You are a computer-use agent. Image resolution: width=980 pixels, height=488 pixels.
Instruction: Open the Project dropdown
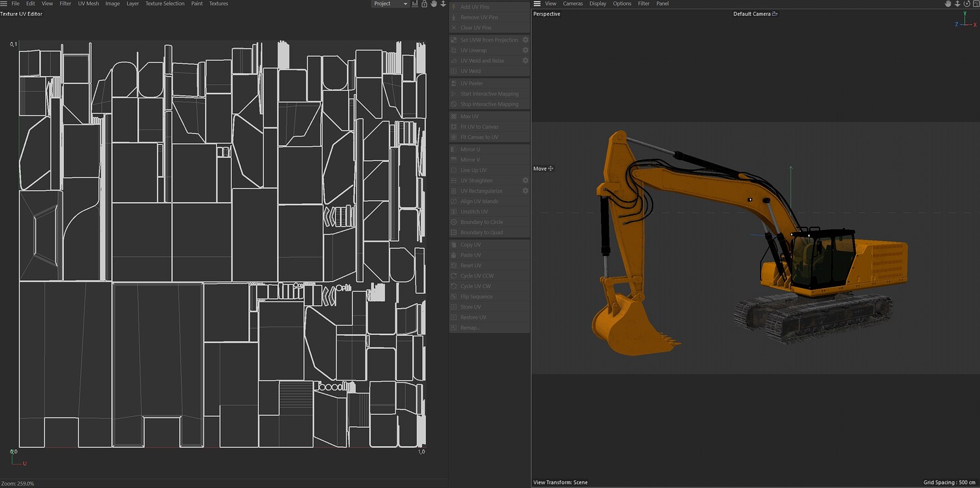[x=390, y=4]
